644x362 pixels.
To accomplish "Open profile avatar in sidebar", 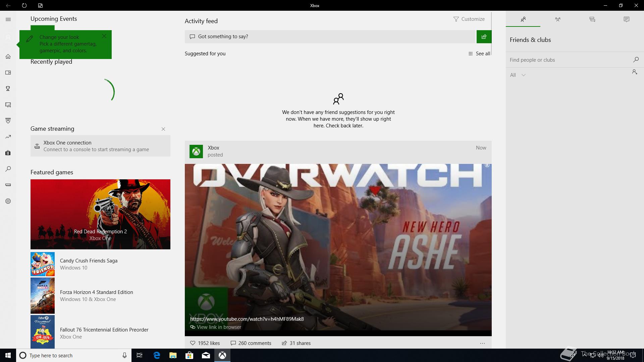I will [x=8, y=38].
